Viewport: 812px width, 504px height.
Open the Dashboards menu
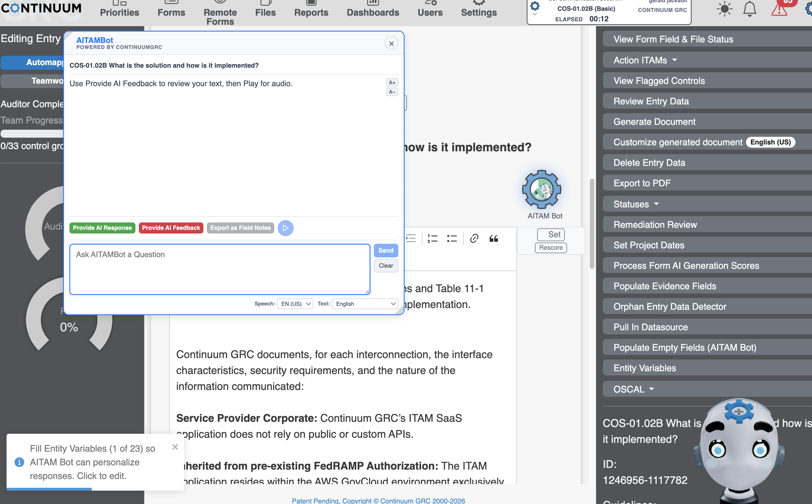point(373,9)
